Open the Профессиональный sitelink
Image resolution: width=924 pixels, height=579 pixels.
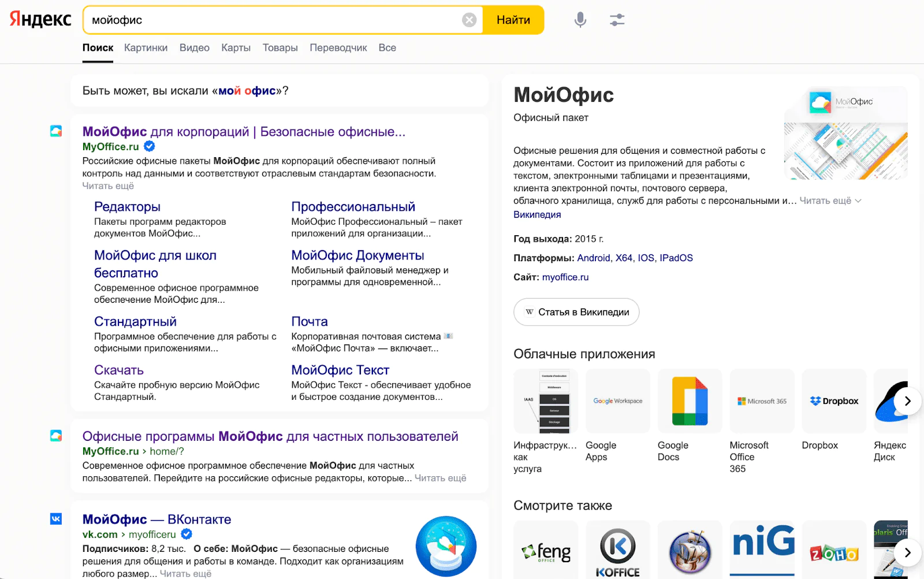point(353,207)
